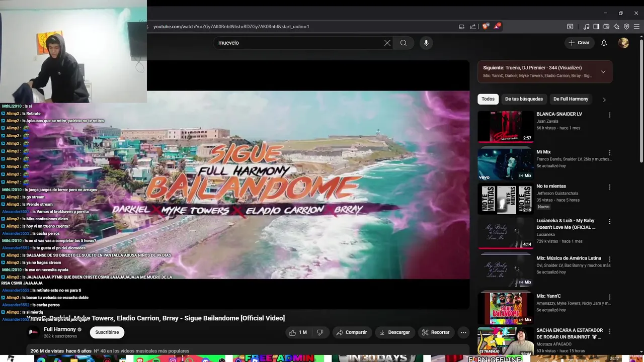Expand the Siguiente playlist panel chevron
This screenshot has height=362, width=644.
603,71
